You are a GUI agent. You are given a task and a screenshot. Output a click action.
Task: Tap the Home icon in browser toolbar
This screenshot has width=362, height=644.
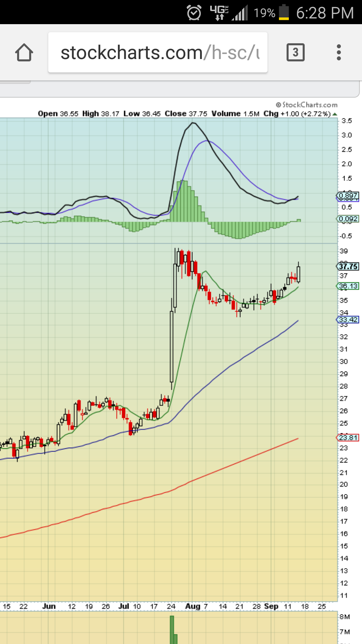[x=24, y=53]
